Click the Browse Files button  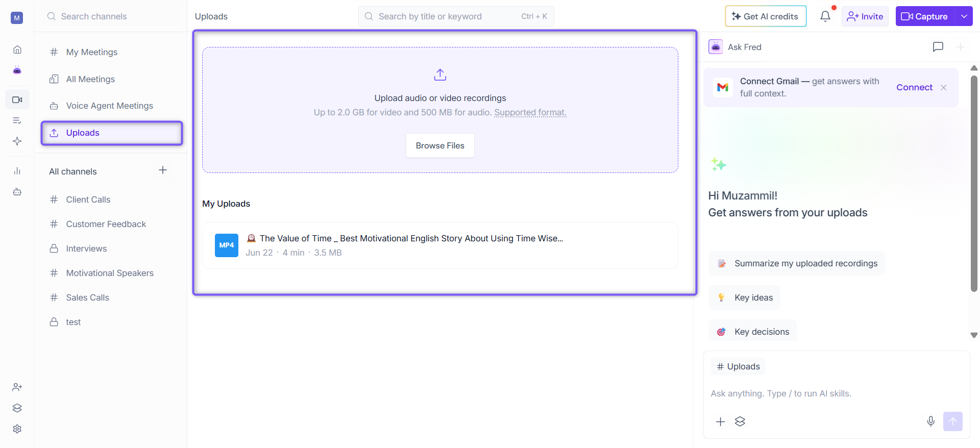tap(440, 146)
